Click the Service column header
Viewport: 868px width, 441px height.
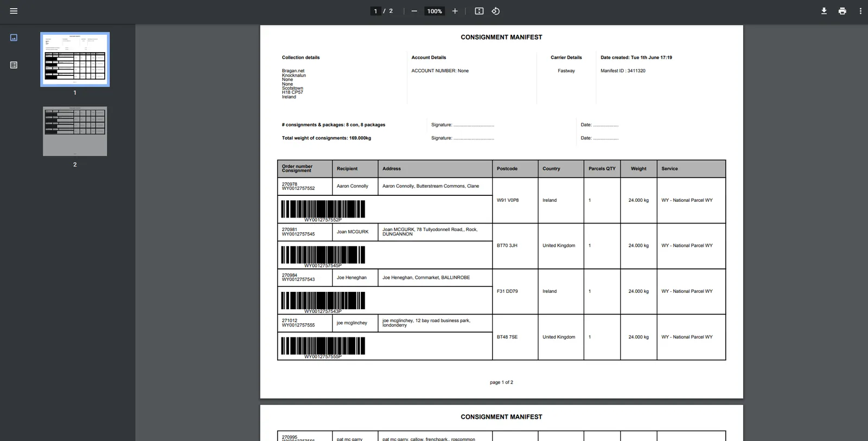691,169
